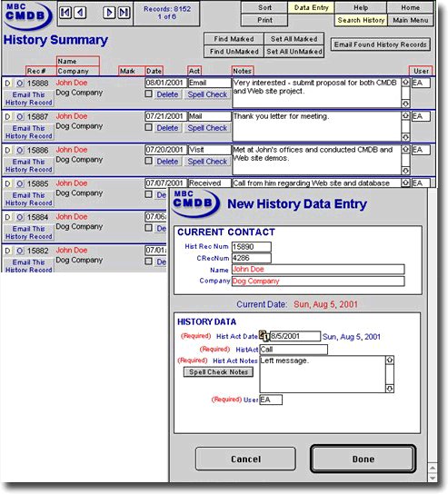Click the O button for record 15888
This screenshot has width=448, height=494.
[20, 84]
